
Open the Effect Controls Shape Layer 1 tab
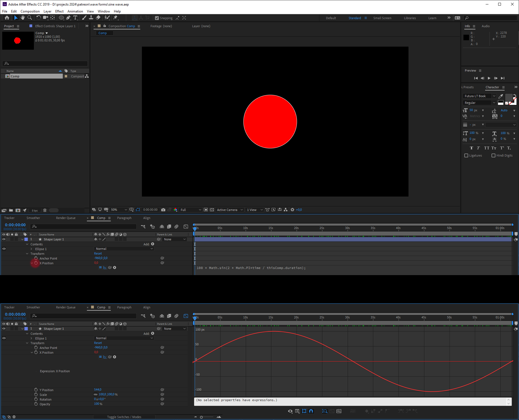55,26
